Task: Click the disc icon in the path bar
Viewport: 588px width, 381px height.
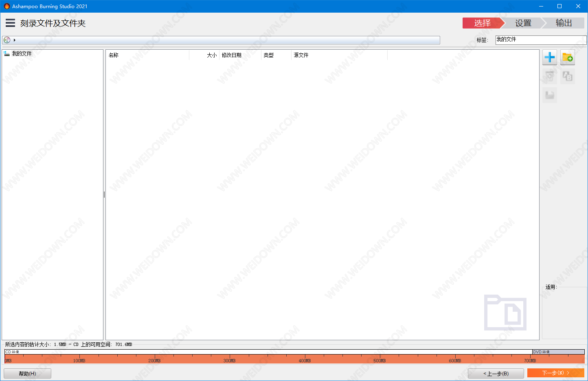Action: click(x=7, y=40)
